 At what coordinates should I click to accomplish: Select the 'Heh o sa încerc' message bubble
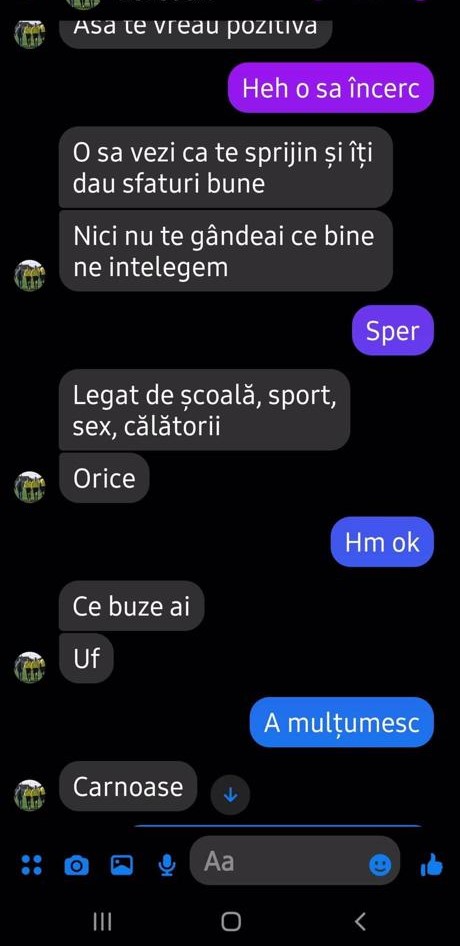pyautogui.click(x=331, y=88)
